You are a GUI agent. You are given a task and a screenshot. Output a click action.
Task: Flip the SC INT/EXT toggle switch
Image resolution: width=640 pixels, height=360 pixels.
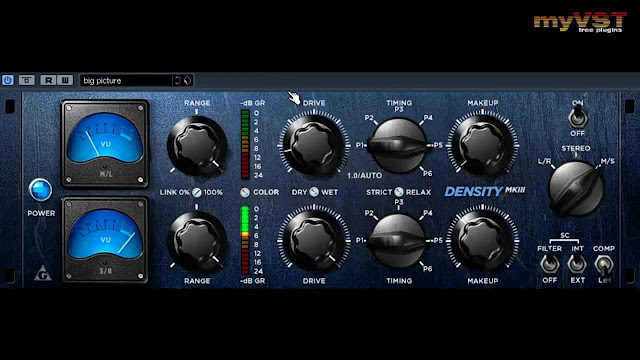click(x=577, y=264)
